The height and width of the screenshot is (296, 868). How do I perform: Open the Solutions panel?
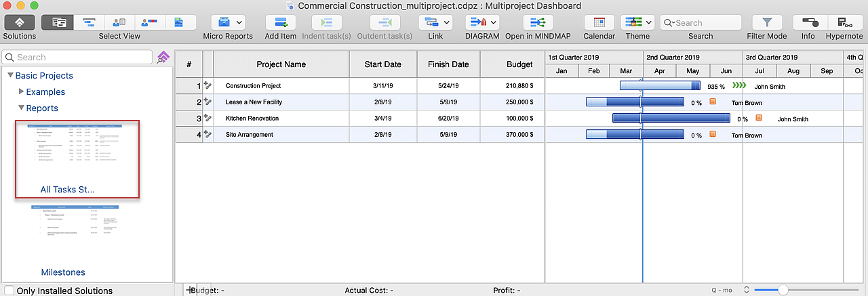[x=20, y=22]
